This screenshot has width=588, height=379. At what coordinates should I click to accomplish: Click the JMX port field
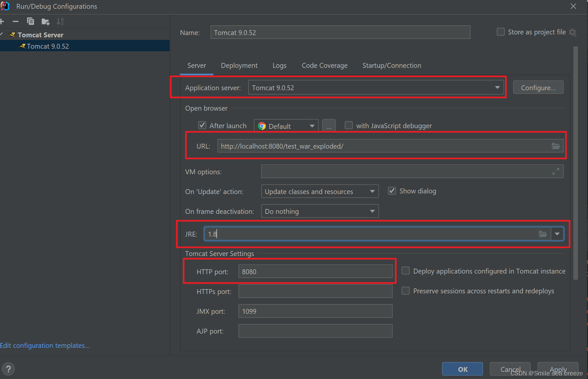(x=315, y=311)
